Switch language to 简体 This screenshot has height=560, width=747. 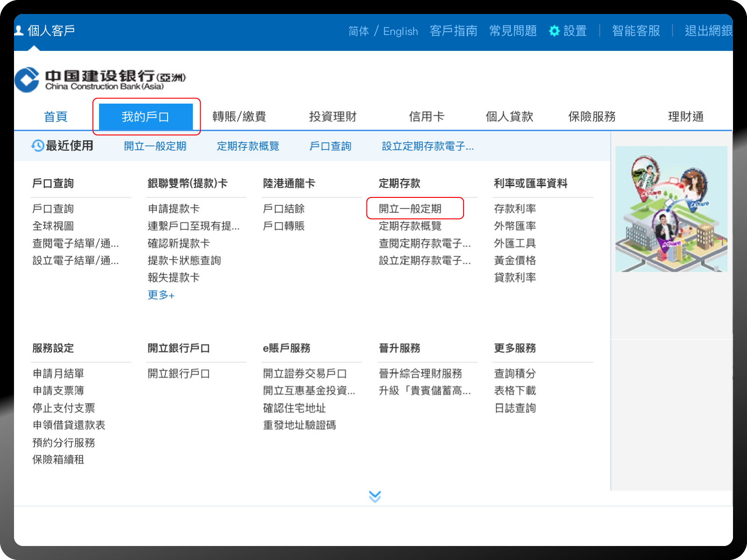point(358,31)
